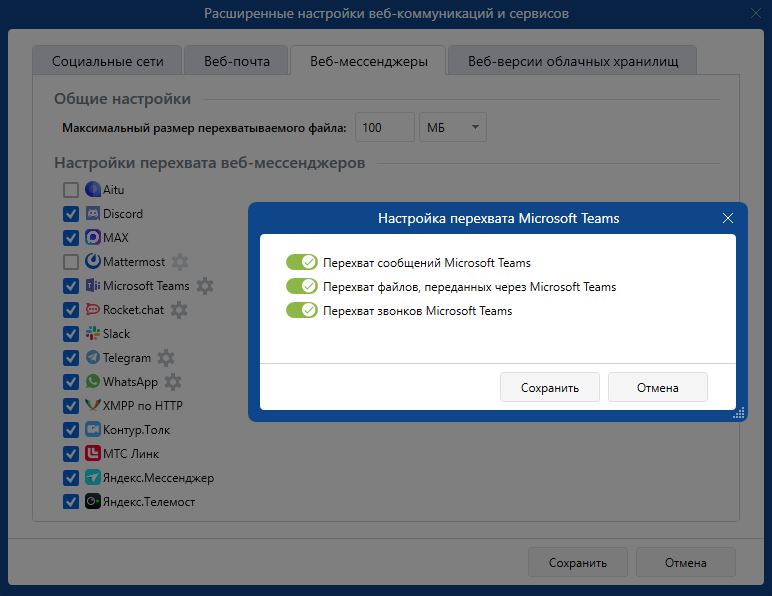Click Отмена in Teams dialog

point(657,387)
